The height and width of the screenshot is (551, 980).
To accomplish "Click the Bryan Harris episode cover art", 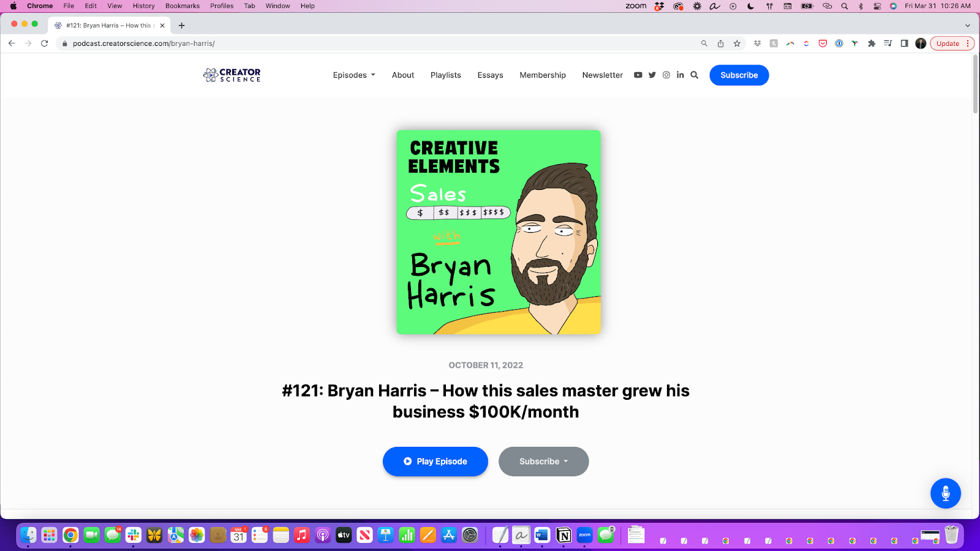I will point(499,232).
